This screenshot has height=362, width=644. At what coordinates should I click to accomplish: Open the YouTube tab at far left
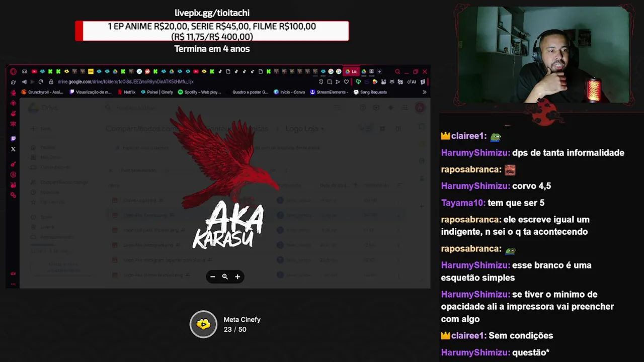coord(34,71)
